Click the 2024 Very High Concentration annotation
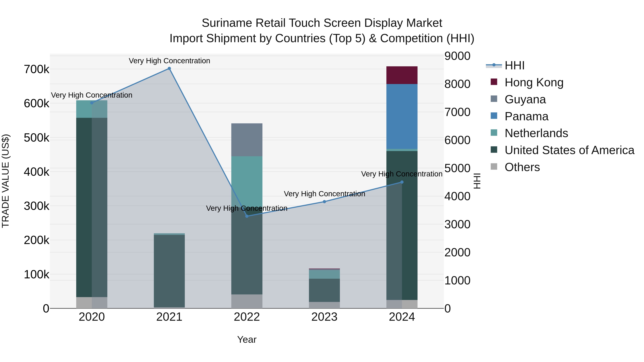This screenshot has width=644, height=362. (x=402, y=174)
